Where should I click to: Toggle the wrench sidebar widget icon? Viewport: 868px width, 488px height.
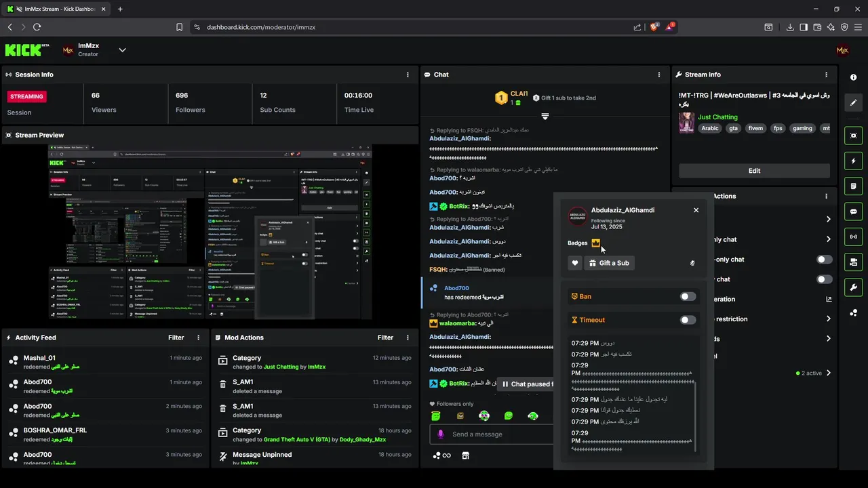(x=853, y=287)
